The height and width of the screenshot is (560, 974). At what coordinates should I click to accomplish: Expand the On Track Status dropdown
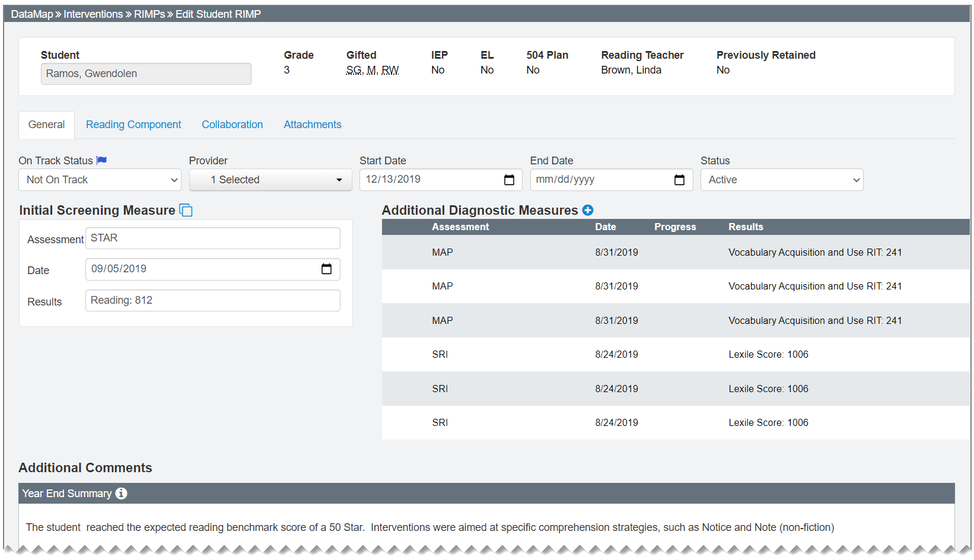tap(100, 180)
